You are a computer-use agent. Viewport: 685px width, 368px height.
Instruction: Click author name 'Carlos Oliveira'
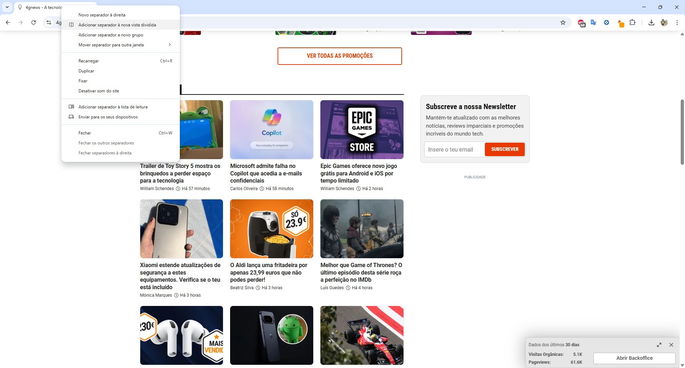[x=244, y=189]
